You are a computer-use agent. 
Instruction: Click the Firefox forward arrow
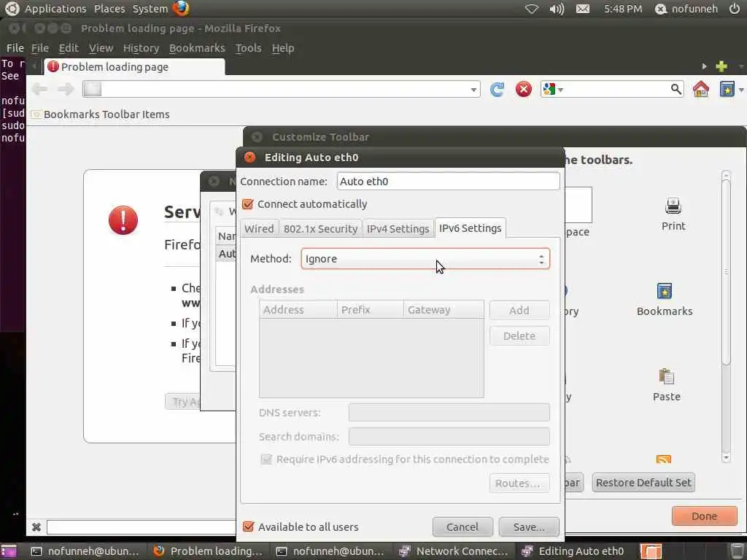point(66,89)
